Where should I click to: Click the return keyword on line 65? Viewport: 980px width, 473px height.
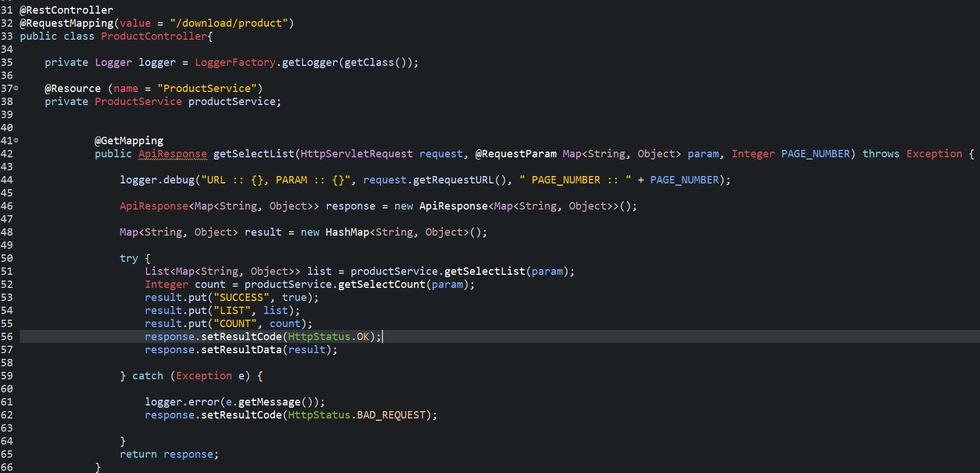point(138,454)
